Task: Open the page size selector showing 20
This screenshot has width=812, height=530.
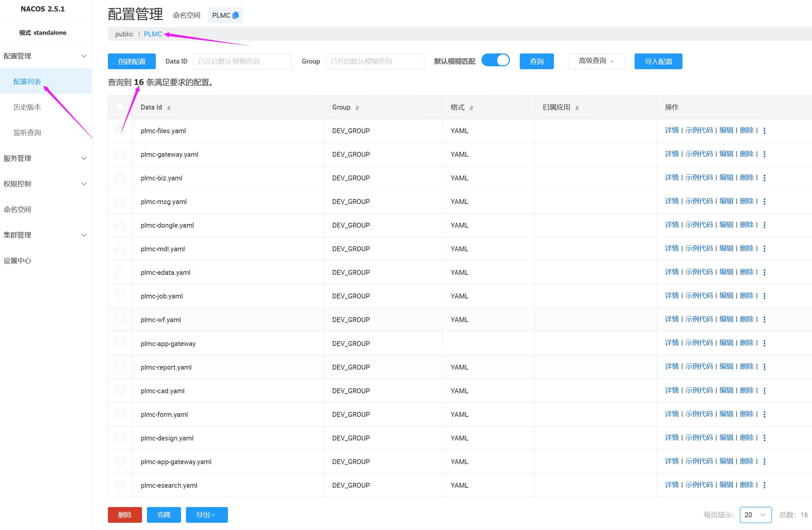Action: 755,515
